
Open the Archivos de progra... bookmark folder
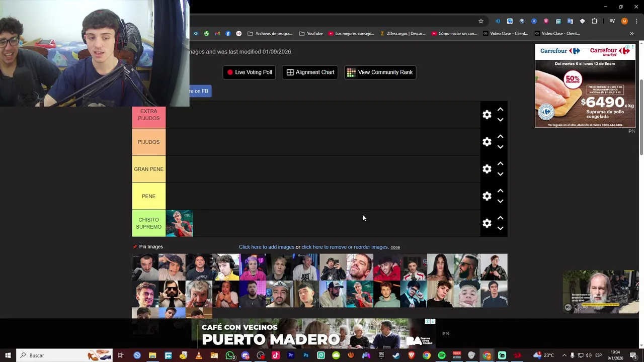click(270, 34)
